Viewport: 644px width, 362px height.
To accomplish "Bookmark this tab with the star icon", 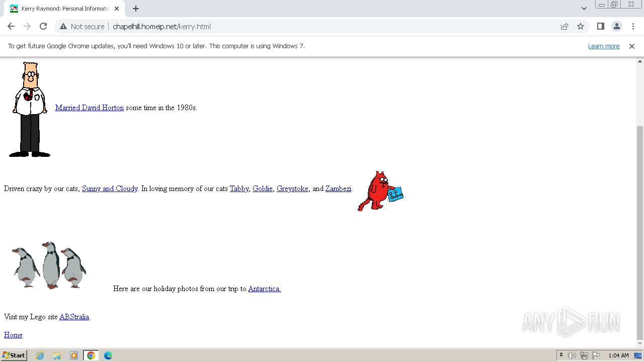I will [581, 26].
